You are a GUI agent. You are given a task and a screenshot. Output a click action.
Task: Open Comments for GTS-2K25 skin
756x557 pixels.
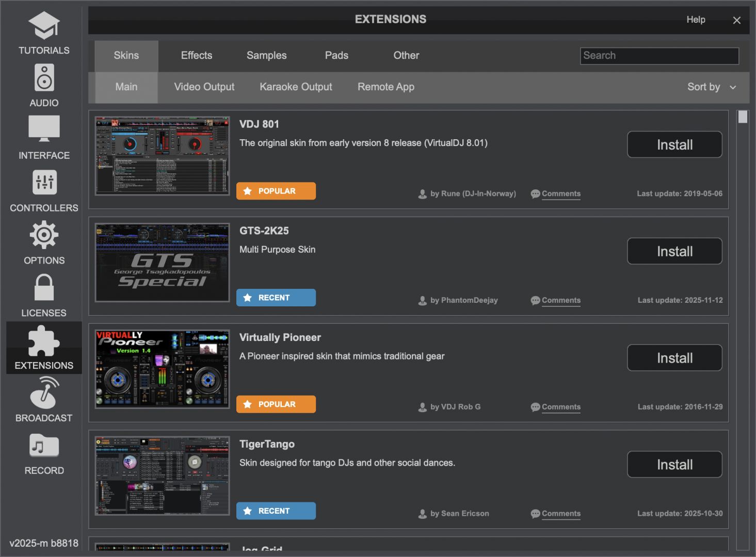pyautogui.click(x=560, y=301)
